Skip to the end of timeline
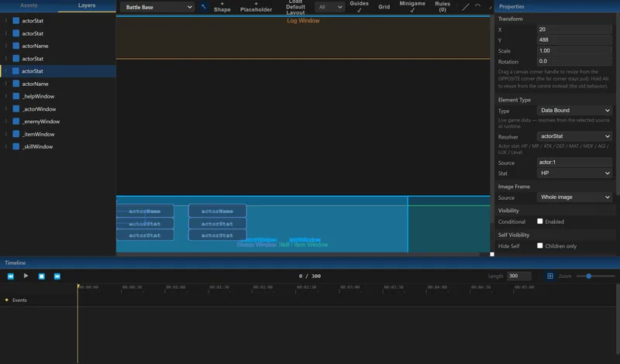Viewport: 620px width, 364px height. point(57,276)
